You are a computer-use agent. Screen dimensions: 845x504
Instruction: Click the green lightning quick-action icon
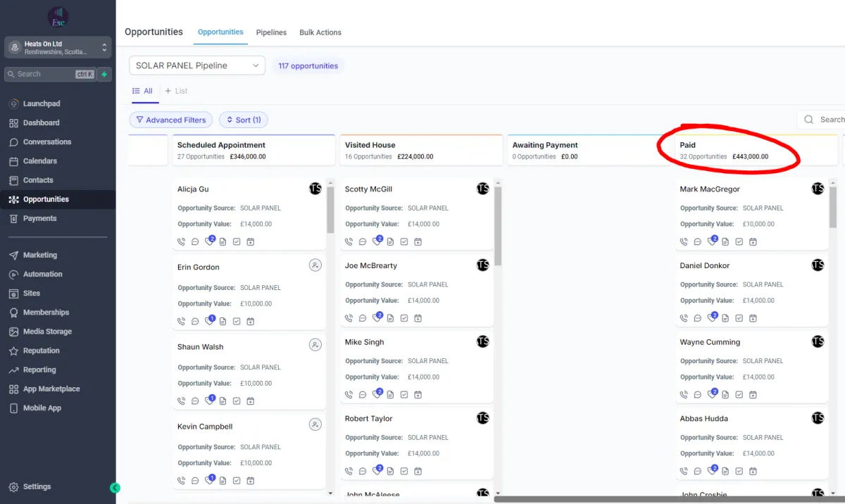pyautogui.click(x=104, y=74)
